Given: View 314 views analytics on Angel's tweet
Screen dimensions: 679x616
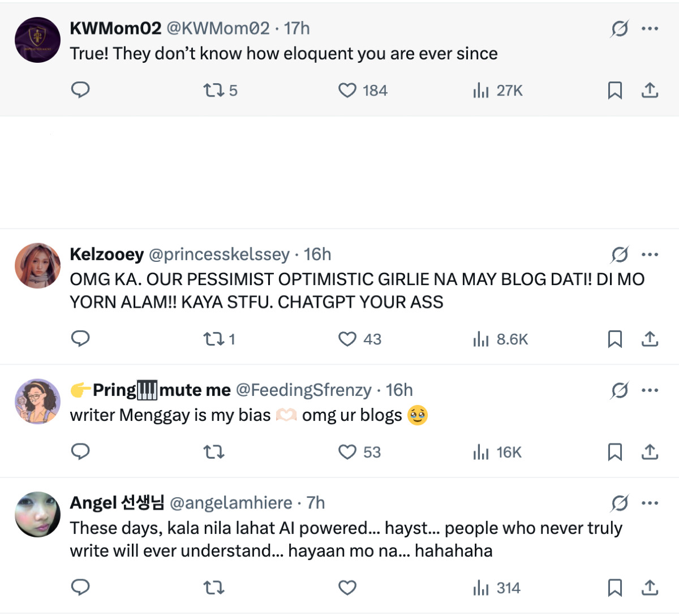Looking at the screenshot, I should [496, 588].
